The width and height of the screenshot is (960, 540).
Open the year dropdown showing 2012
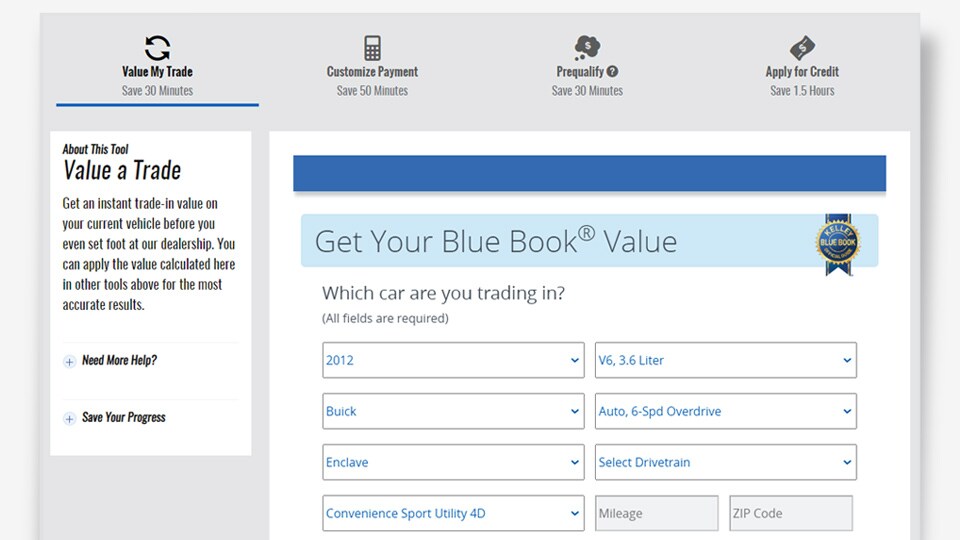pyautogui.click(x=453, y=360)
